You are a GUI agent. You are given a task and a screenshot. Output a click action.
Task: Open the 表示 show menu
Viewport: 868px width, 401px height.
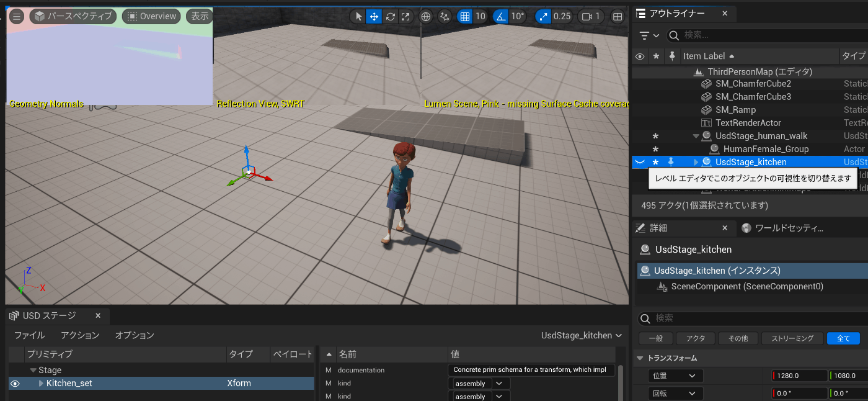click(200, 17)
